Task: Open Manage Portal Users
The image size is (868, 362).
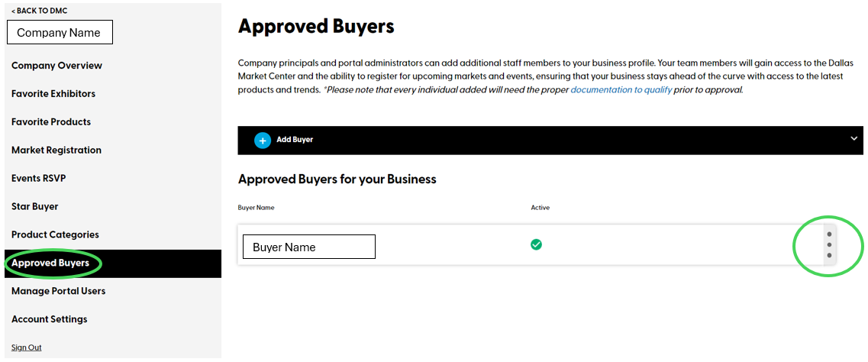Action: 59,291
